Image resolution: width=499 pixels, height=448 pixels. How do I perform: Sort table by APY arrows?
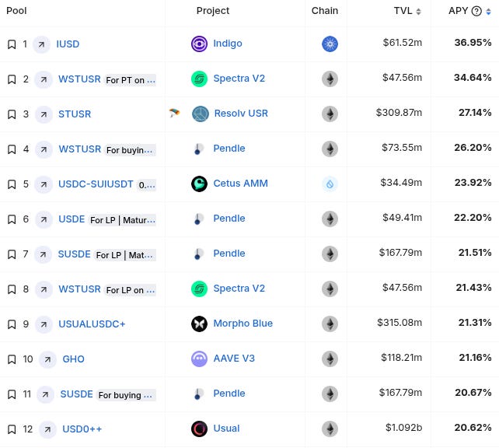488,12
